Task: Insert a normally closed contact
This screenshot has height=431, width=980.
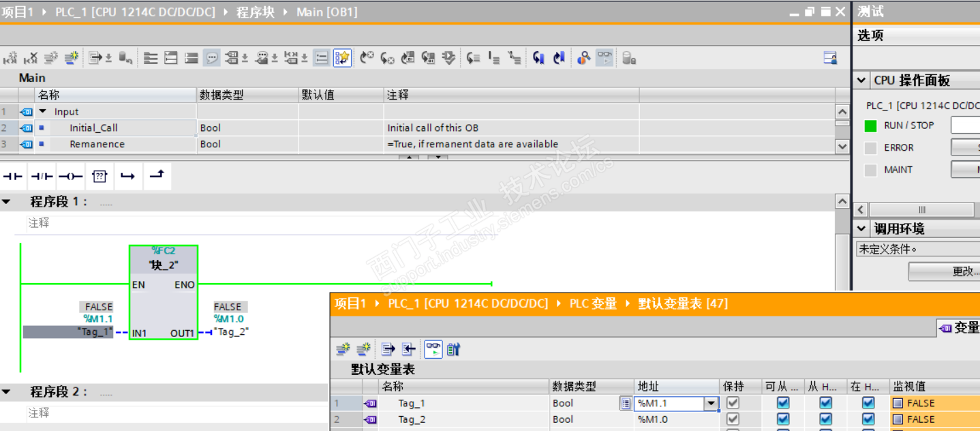Action: 42,177
